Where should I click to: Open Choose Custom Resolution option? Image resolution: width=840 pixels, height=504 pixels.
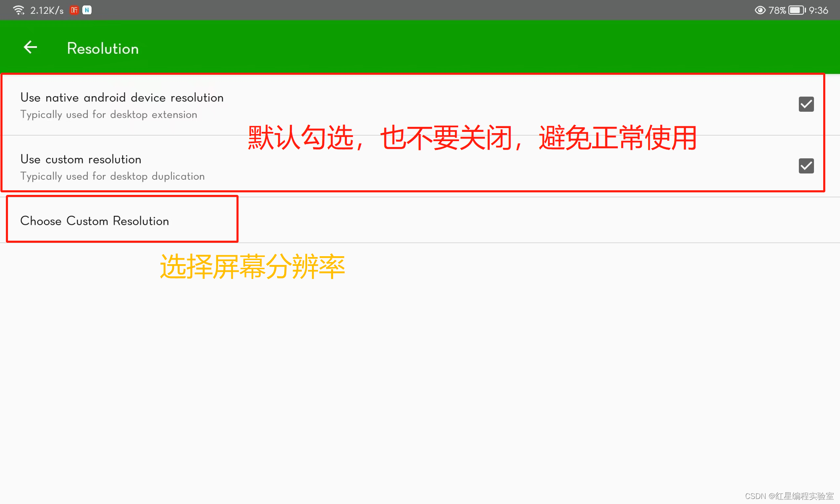[94, 221]
